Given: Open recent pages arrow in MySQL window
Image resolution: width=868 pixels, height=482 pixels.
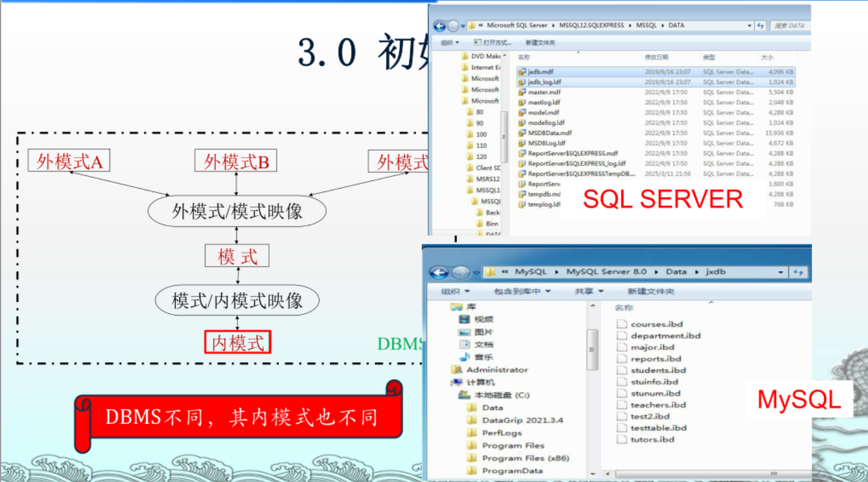Looking at the screenshot, I should (476, 272).
